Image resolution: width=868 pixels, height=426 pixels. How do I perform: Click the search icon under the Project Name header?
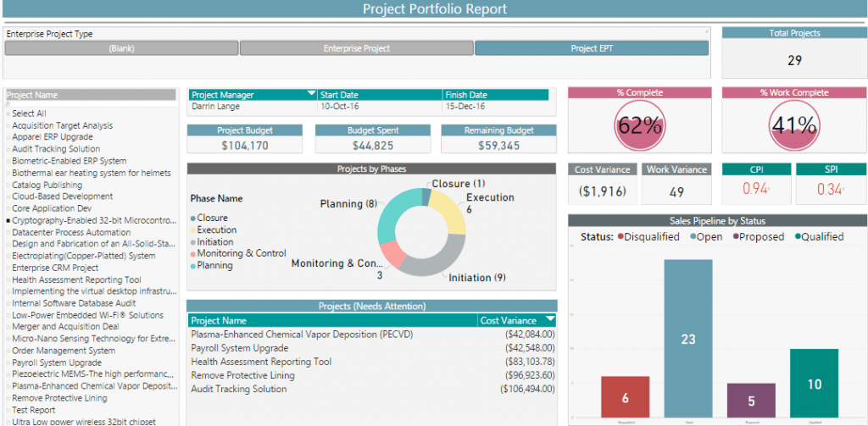pos(8,103)
